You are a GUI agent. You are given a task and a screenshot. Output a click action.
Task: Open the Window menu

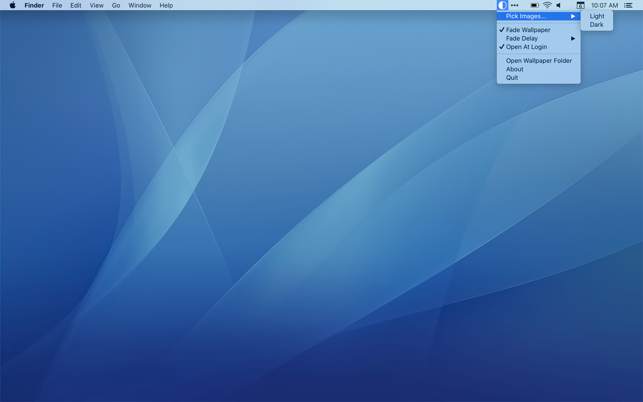pyautogui.click(x=140, y=5)
